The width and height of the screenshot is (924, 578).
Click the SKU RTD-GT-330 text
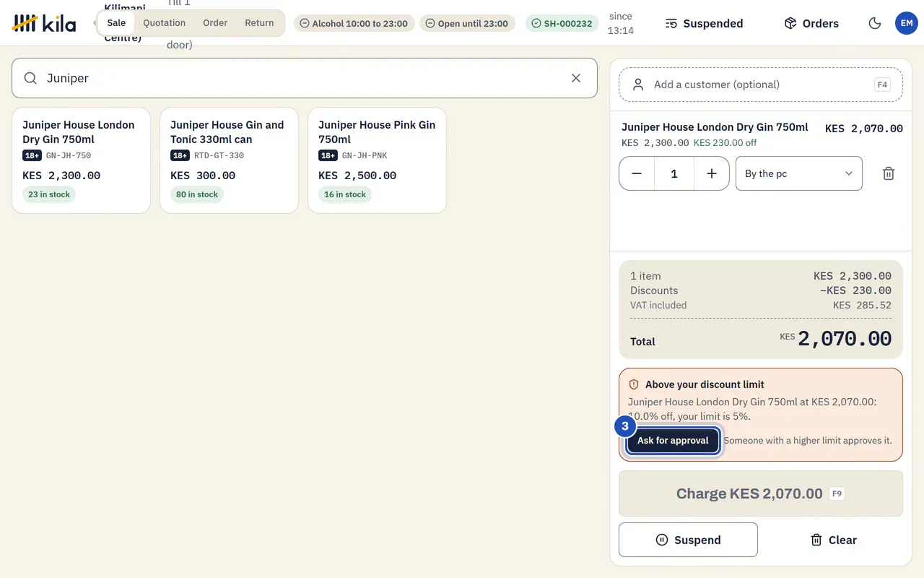tap(219, 155)
